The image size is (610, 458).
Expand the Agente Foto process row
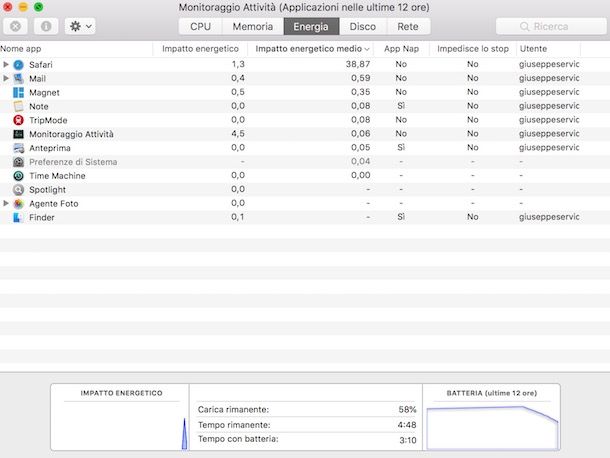pos(6,203)
